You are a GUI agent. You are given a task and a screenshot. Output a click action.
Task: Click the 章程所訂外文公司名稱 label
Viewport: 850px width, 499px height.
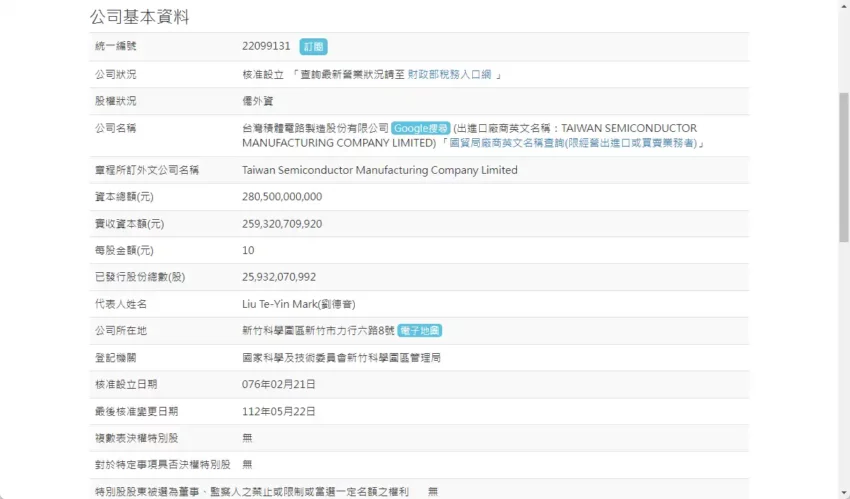(x=147, y=170)
